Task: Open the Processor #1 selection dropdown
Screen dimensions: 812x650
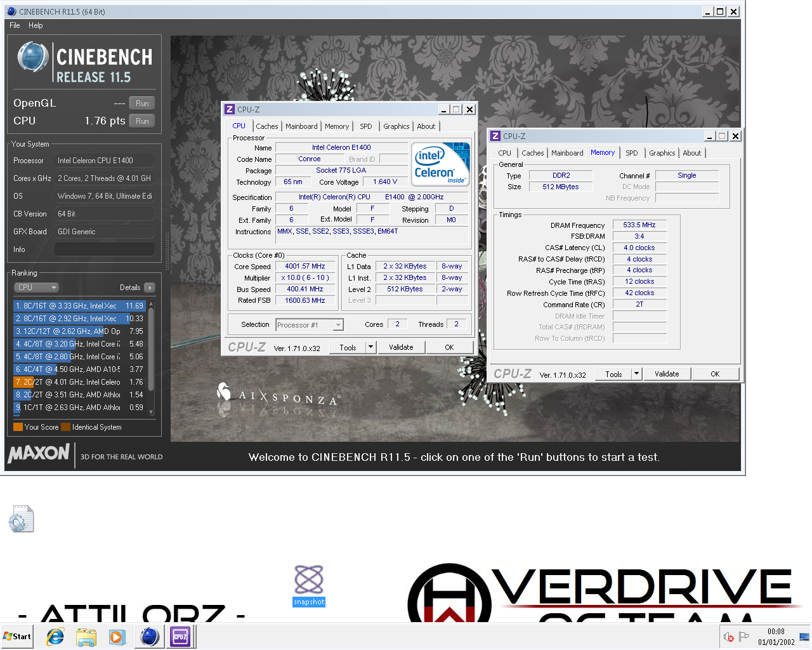Action: [310, 325]
